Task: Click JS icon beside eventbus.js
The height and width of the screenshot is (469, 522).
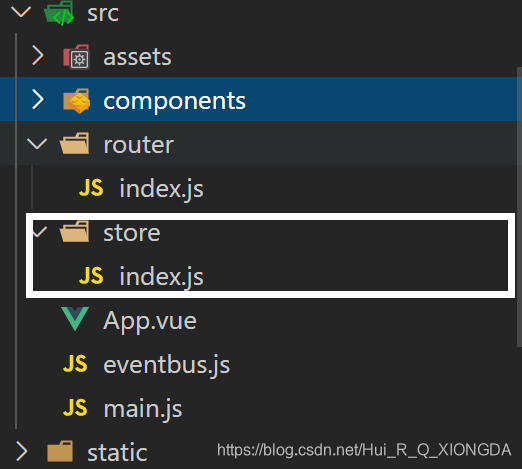Action: tap(75, 363)
